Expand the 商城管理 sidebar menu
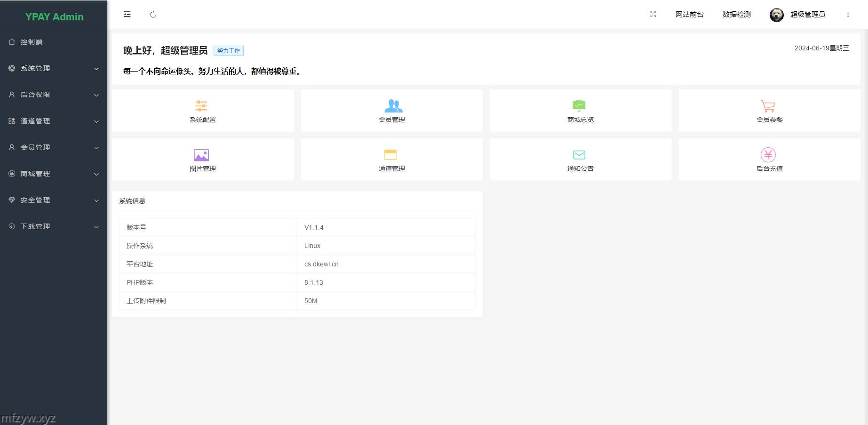Image resolution: width=868 pixels, height=425 pixels. (x=54, y=174)
